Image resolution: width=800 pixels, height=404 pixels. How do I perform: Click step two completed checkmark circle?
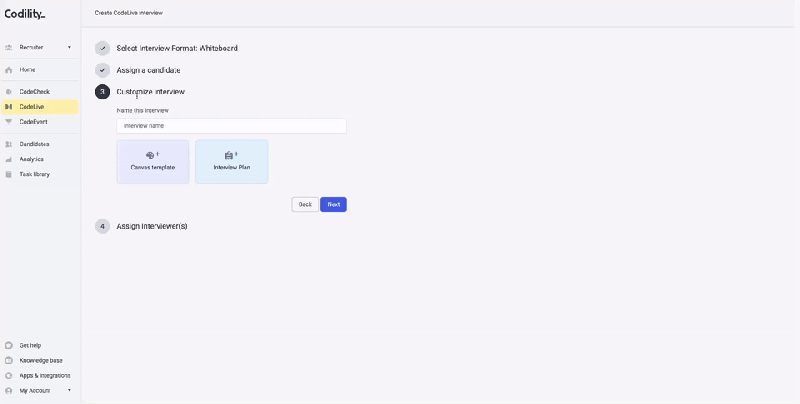tap(103, 70)
